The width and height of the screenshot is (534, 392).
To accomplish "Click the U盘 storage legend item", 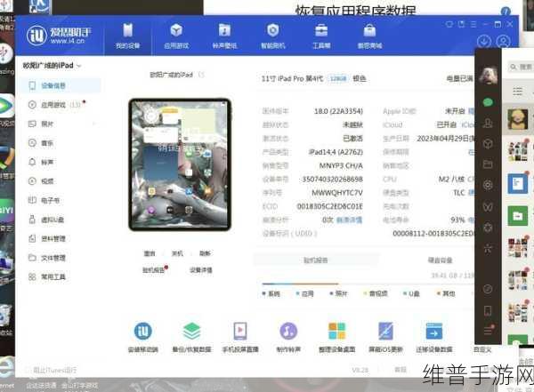I will (411, 293).
